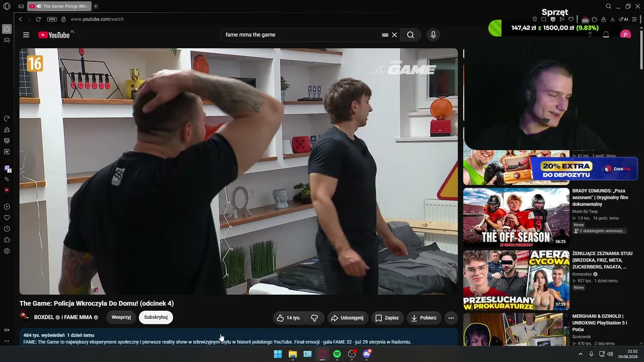644x362 pixels.
Task: Open the 'BRADY EDMUNDS: Poza sezonem' title link
Action: tap(600, 198)
